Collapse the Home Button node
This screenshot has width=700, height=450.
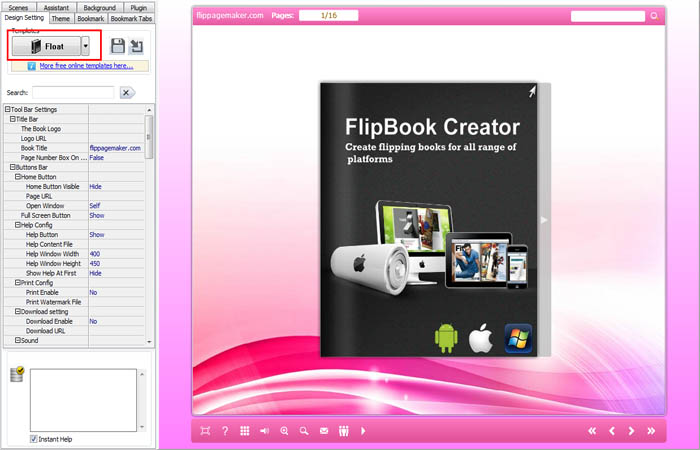pos(18,177)
